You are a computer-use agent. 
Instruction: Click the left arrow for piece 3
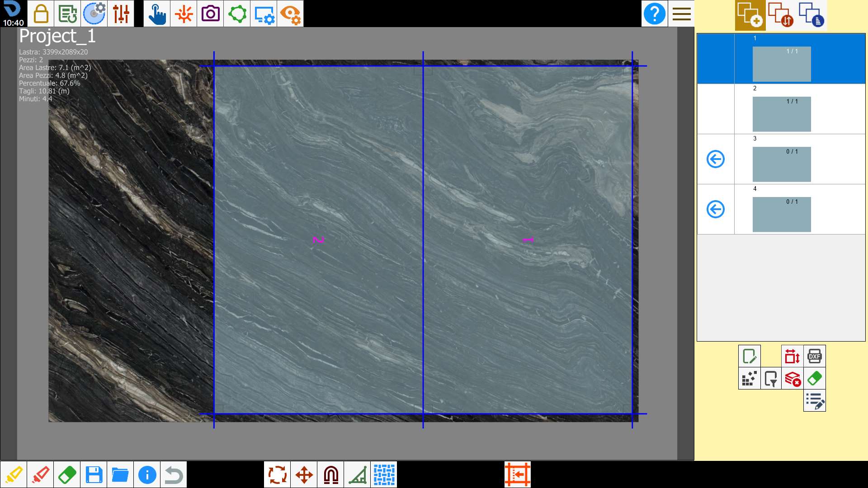pyautogui.click(x=716, y=159)
